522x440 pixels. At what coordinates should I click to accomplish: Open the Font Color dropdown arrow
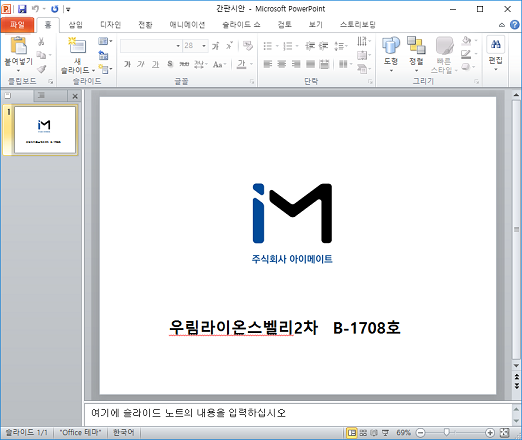tap(252, 64)
